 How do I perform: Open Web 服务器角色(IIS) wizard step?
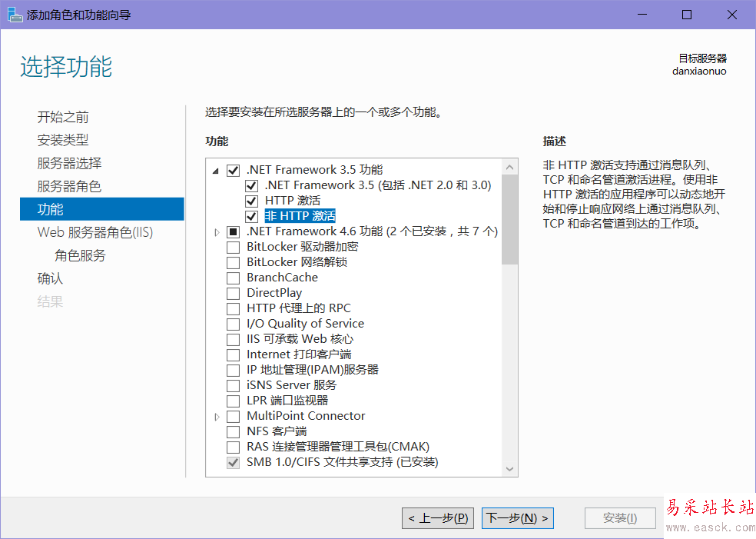point(95,232)
